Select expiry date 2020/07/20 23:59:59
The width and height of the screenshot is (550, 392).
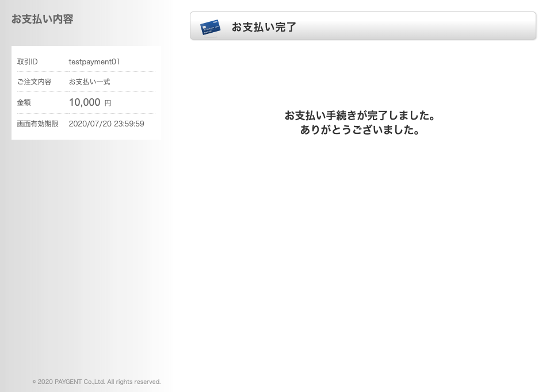click(x=106, y=124)
